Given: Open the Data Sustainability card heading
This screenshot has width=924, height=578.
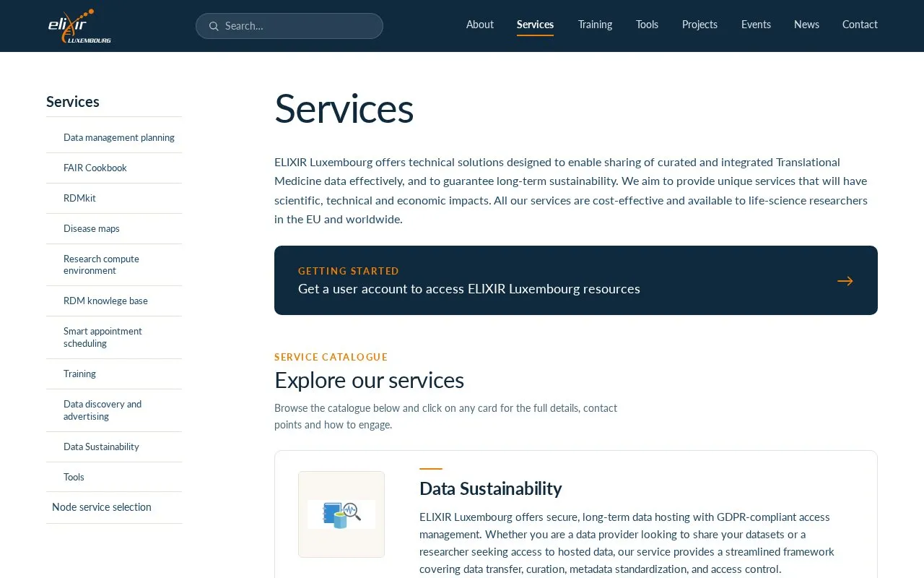Looking at the screenshot, I should [491, 488].
